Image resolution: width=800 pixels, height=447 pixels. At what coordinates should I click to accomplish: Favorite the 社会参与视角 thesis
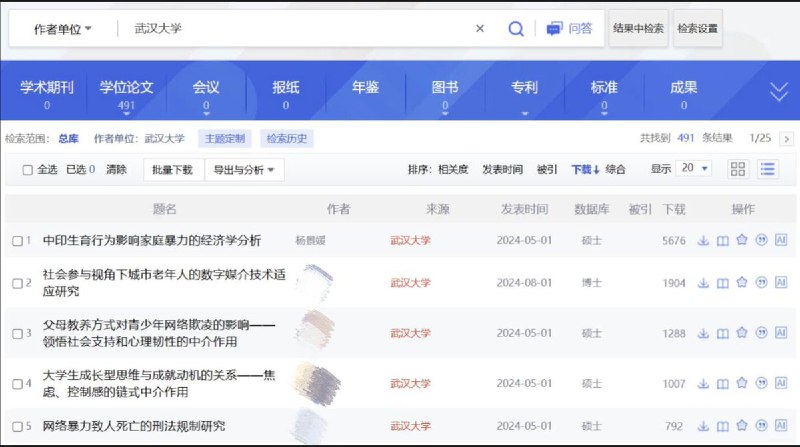click(x=742, y=282)
